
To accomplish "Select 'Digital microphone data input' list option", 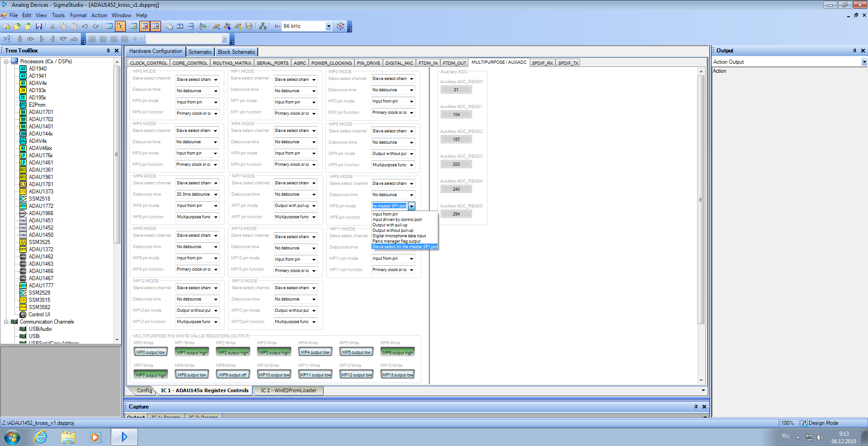I will click(399, 236).
